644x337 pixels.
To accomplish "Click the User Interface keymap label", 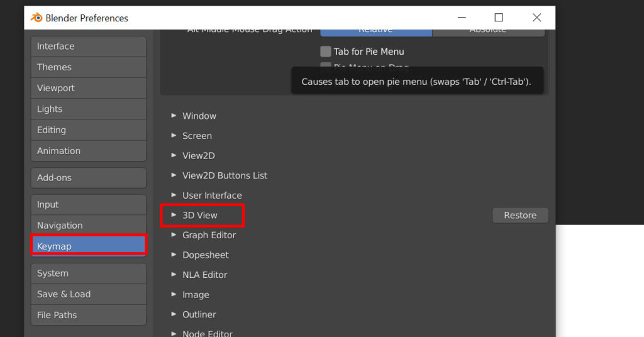I will pyautogui.click(x=212, y=196).
